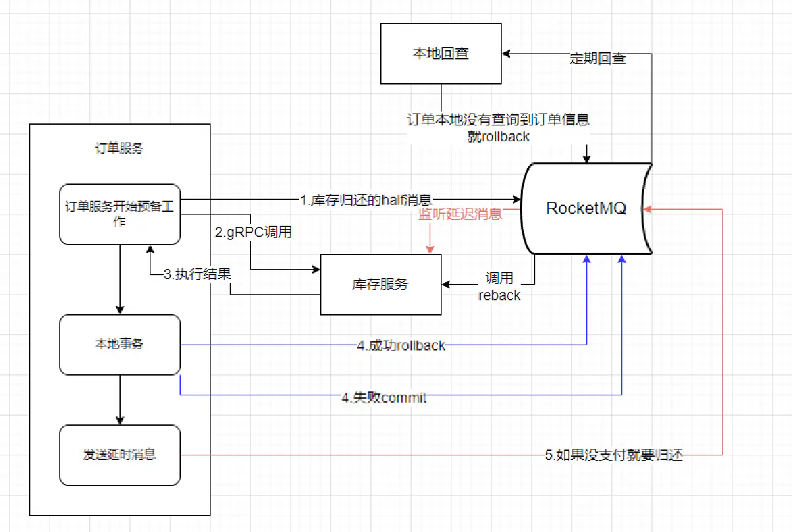The width and height of the screenshot is (792, 532).
Task: Click the 定期回查 arrow label
Action: [x=597, y=59]
